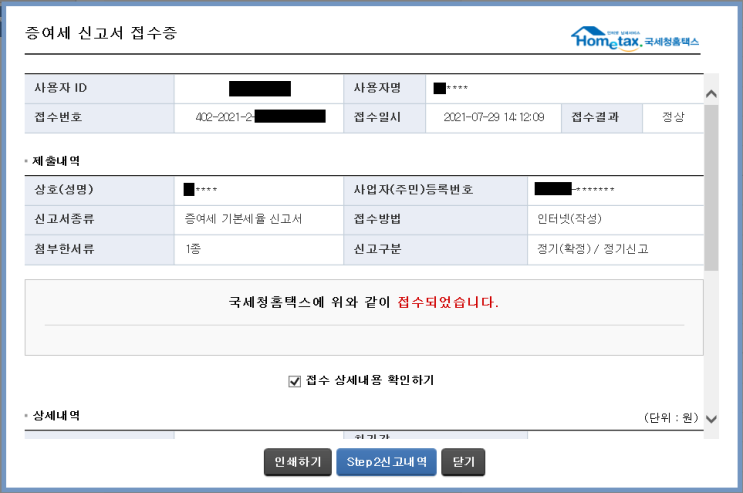The height and width of the screenshot is (493, 743).
Task: Click the 사업자(주민)등록번호 label cell
Action: tap(435, 190)
